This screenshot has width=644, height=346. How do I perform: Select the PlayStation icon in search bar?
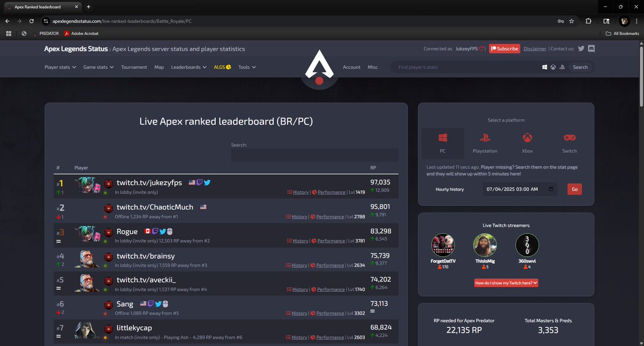coord(561,67)
